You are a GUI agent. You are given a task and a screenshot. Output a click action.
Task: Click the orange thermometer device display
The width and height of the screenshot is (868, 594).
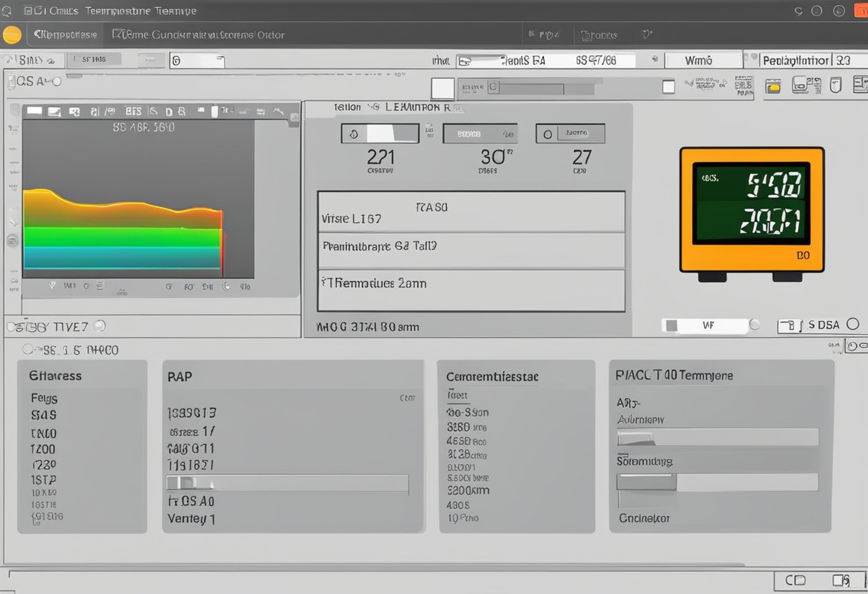pyautogui.click(x=752, y=210)
